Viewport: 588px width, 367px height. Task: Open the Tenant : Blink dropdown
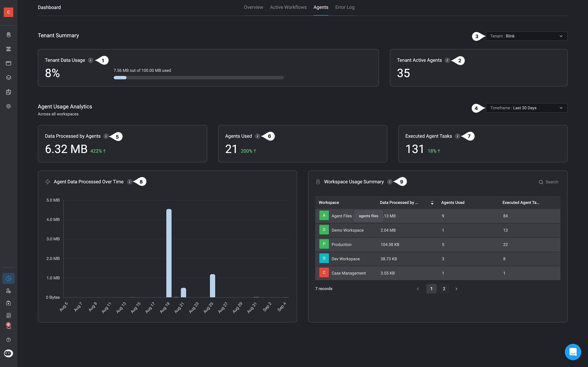point(526,36)
